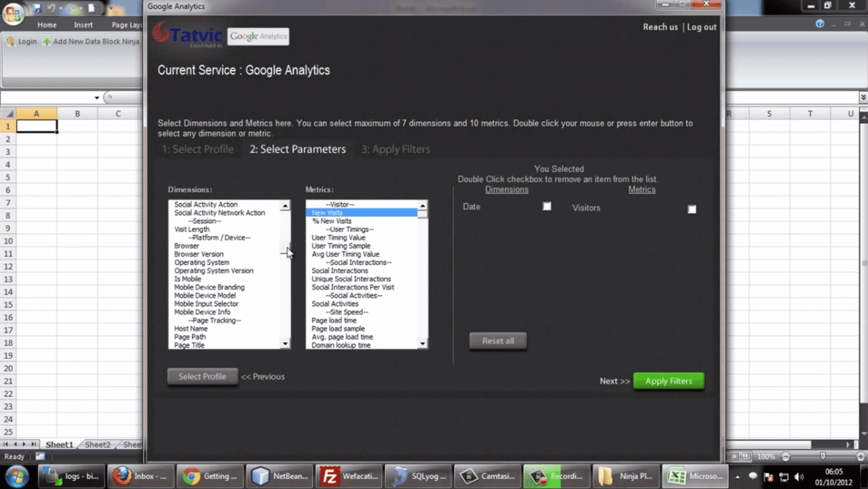Screen dimensions: 868x489
Task: Click the Tatvic logo in the dialog
Action: pos(187,35)
